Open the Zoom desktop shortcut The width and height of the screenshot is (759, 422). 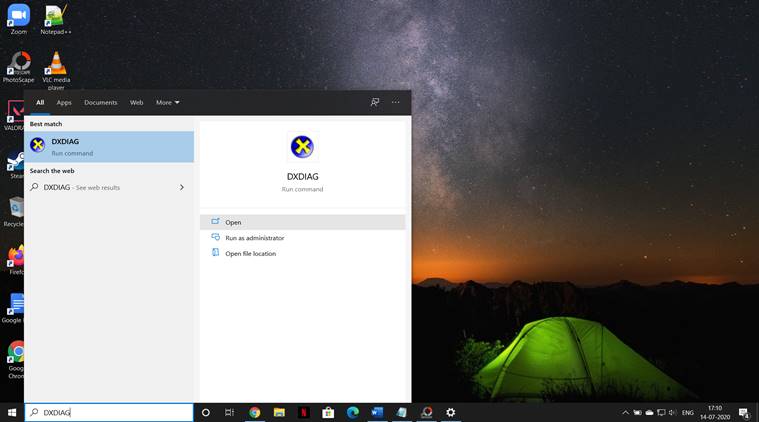coord(18,19)
